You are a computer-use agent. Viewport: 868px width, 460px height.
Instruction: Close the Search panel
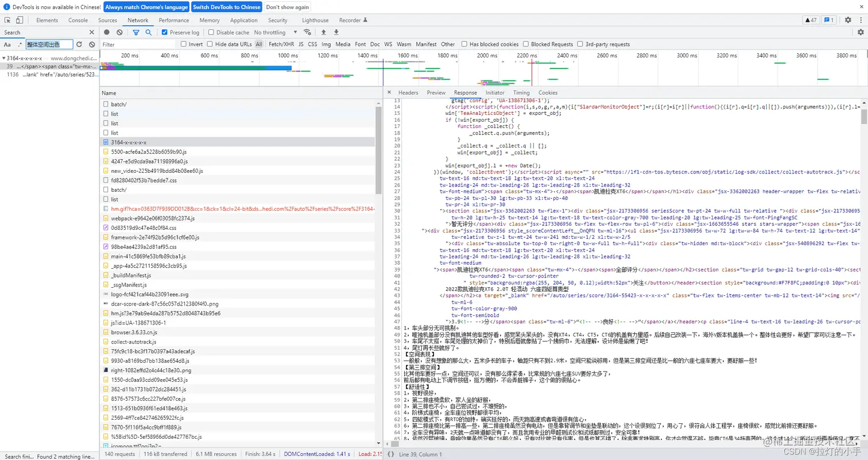[x=92, y=32]
